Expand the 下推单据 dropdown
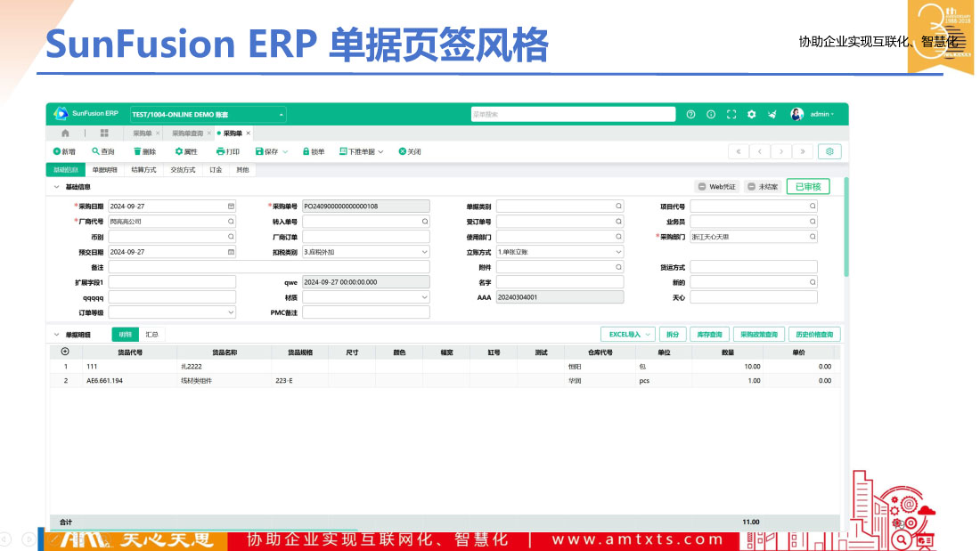The image size is (980, 551). [361, 151]
